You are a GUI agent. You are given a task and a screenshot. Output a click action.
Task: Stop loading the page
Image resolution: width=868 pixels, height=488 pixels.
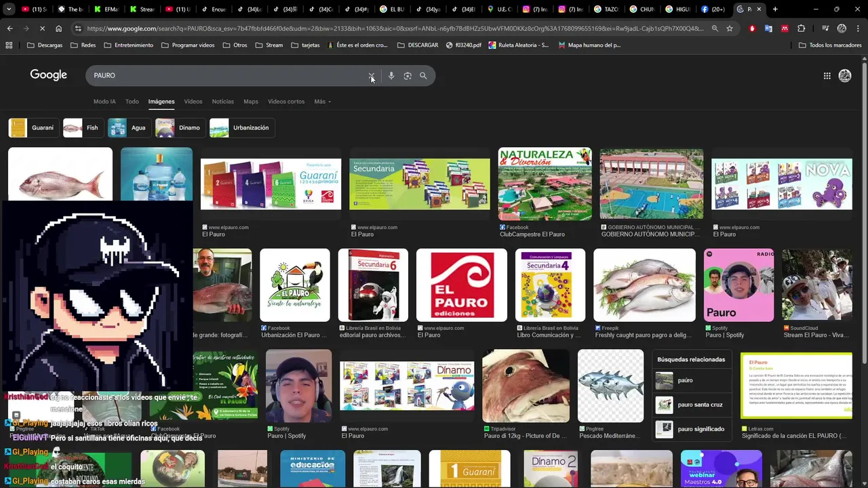coord(42,28)
